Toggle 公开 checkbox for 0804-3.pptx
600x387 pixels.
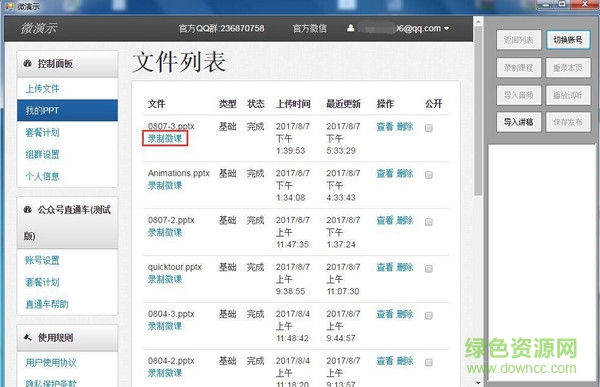[429, 315]
